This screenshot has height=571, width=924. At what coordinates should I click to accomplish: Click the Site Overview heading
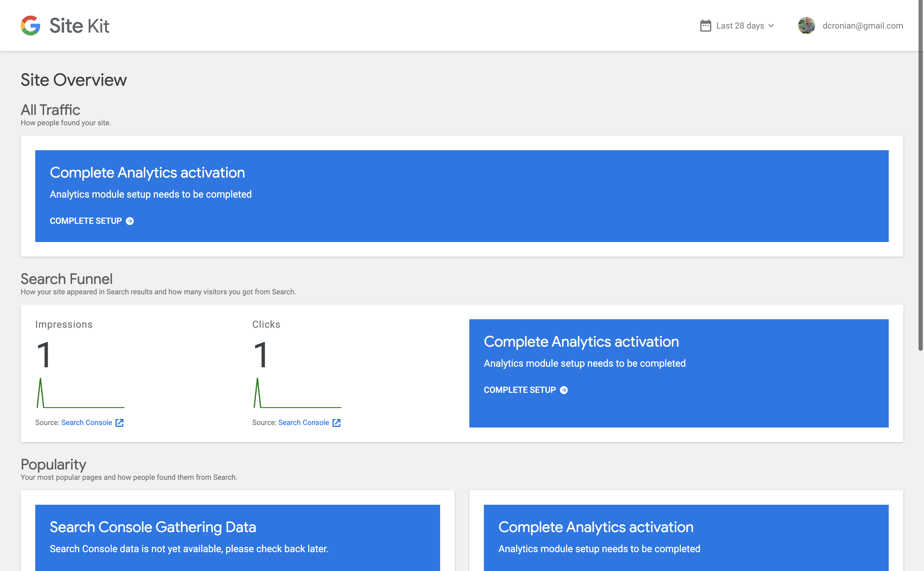click(x=74, y=80)
